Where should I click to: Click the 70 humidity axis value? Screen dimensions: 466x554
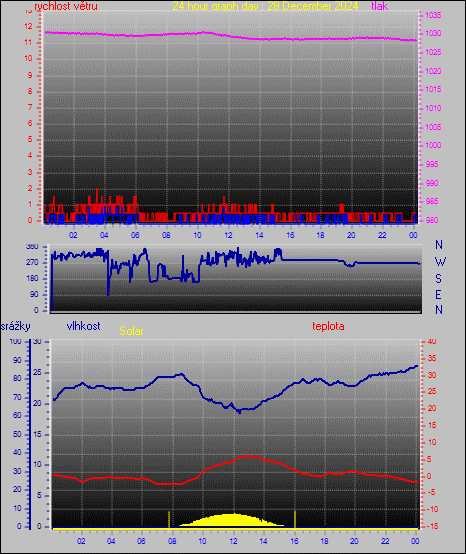[x=17, y=397]
